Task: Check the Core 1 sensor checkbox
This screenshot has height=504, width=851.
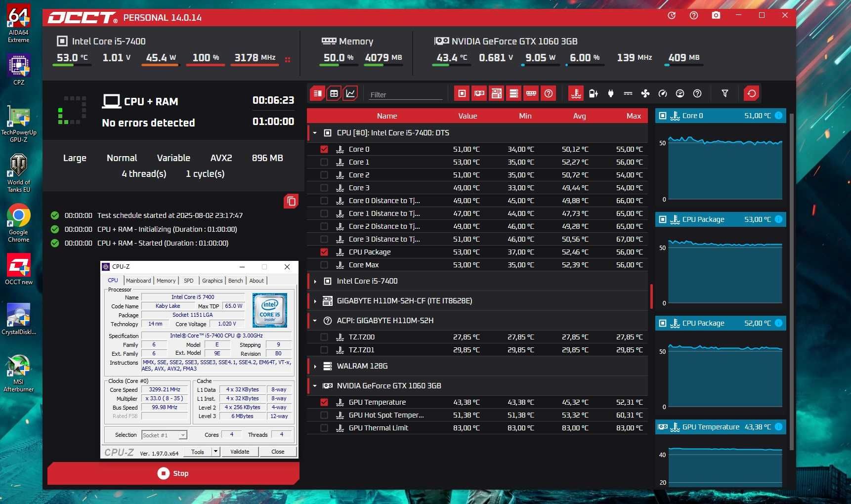Action: [x=324, y=162]
